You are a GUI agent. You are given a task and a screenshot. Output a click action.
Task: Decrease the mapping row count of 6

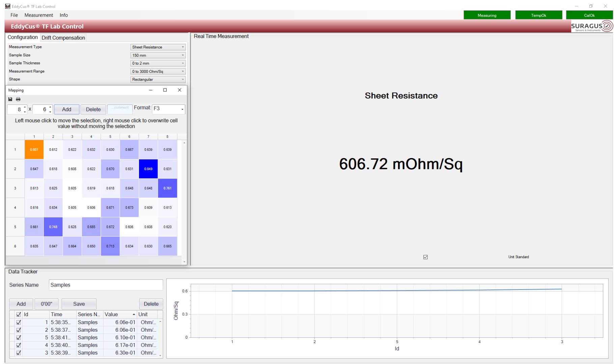[50, 112]
